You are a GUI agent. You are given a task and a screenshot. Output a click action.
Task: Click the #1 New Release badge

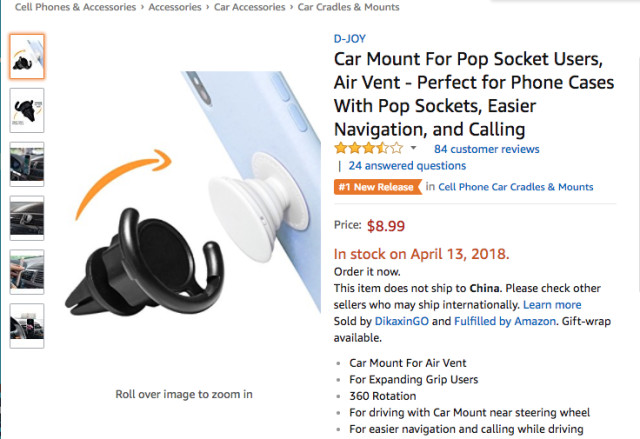click(x=377, y=186)
